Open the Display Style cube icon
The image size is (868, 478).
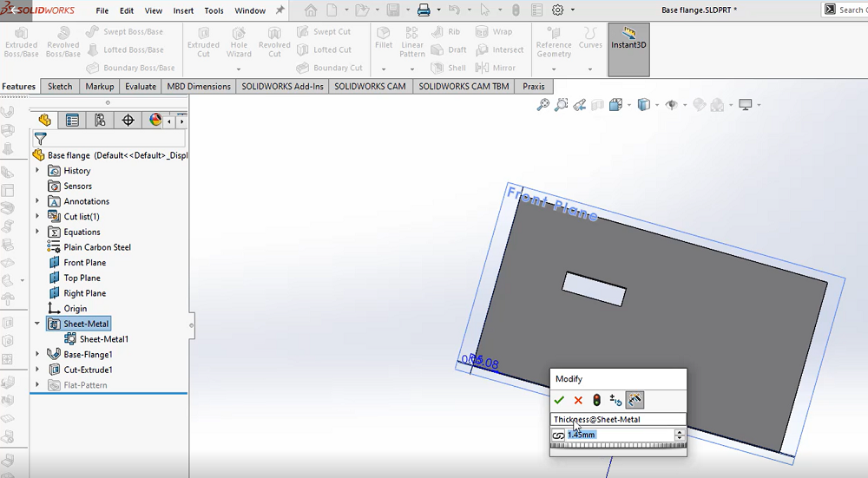point(643,105)
